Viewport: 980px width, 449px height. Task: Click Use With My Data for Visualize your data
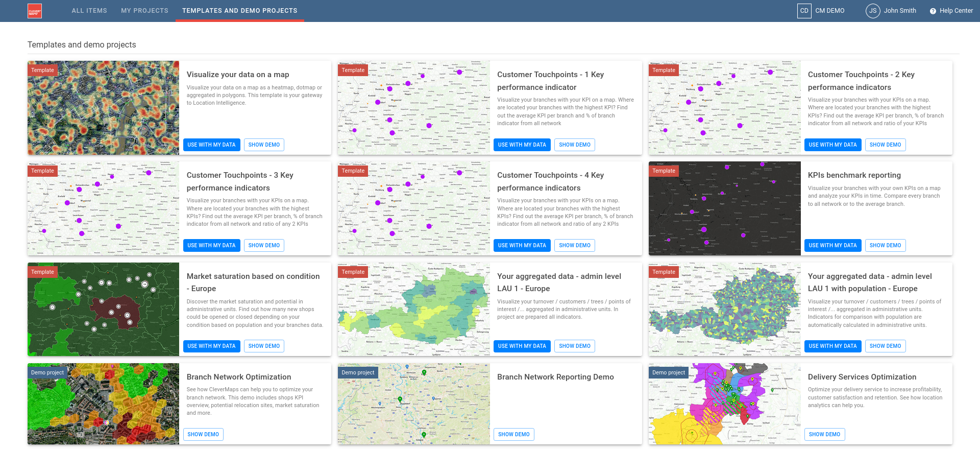(211, 145)
